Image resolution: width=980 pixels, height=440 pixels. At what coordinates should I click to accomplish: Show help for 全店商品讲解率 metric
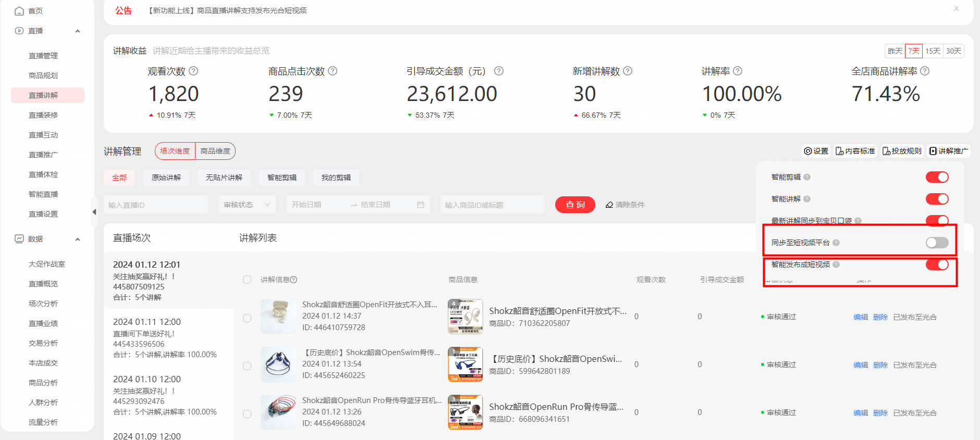click(x=925, y=71)
